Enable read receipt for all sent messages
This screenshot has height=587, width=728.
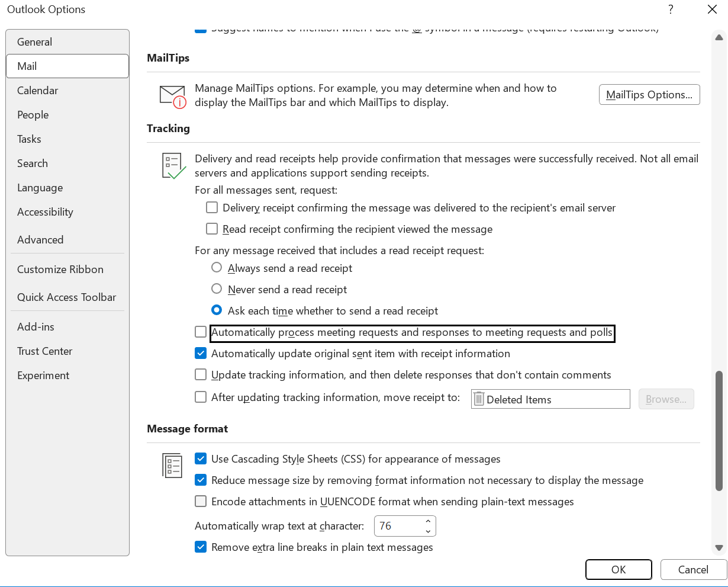212,229
